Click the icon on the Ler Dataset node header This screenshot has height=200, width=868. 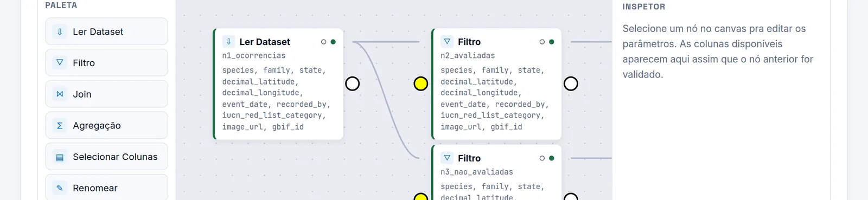[229, 42]
